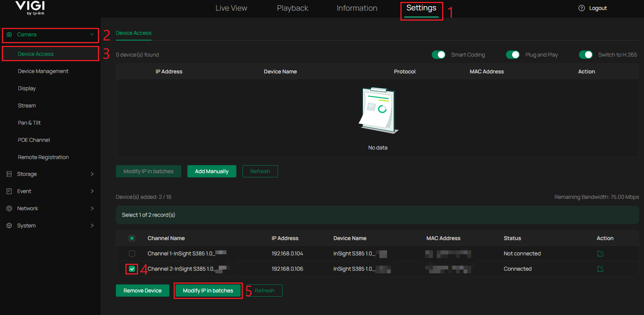
Task: Click the Event icon in the sidebar
Action: 9,191
